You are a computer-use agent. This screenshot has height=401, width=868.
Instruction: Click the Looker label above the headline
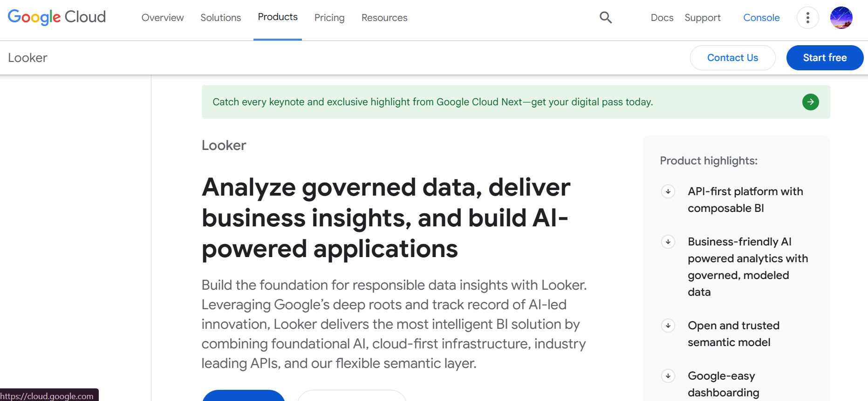[x=224, y=145]
